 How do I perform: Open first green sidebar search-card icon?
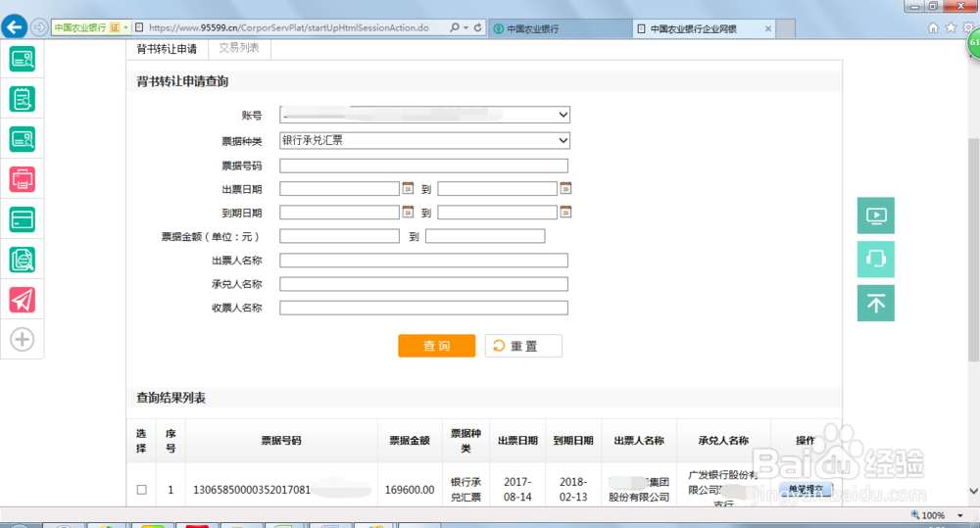[23, 60]
